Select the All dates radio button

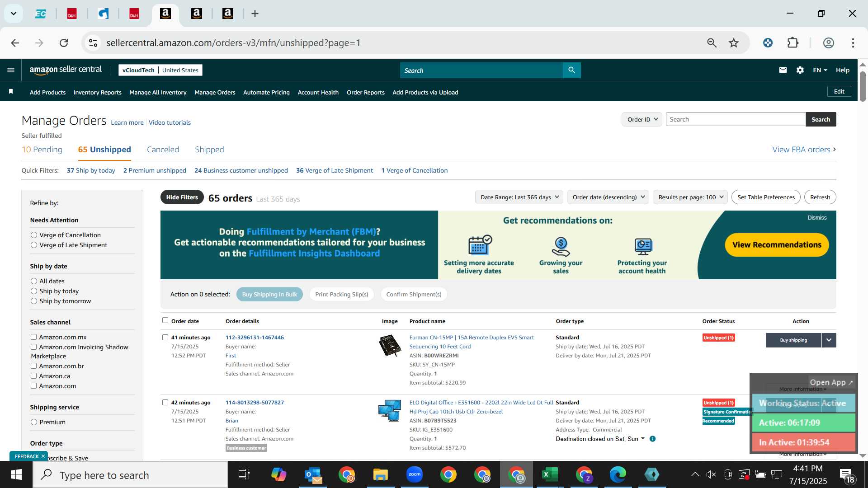point(34,281)
